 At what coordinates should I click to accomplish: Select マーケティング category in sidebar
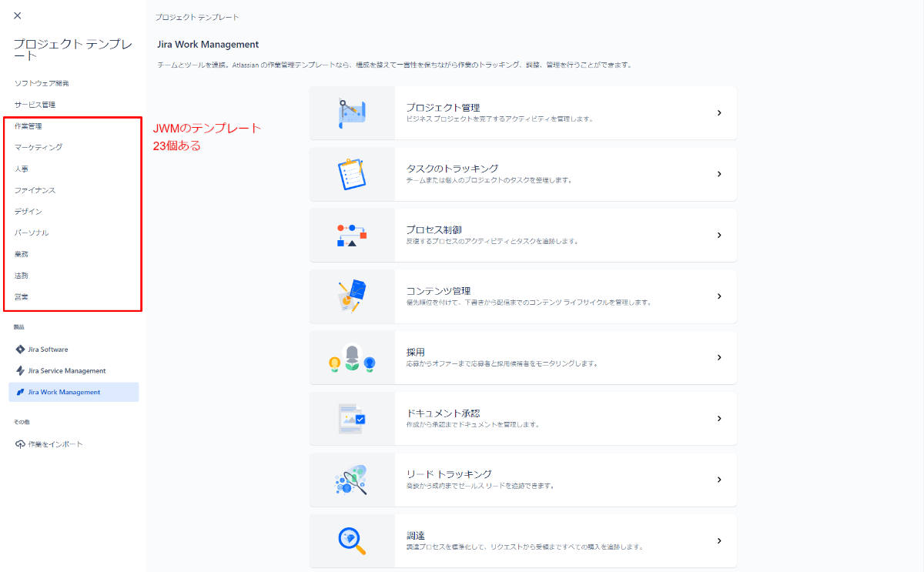coord(38,147)
